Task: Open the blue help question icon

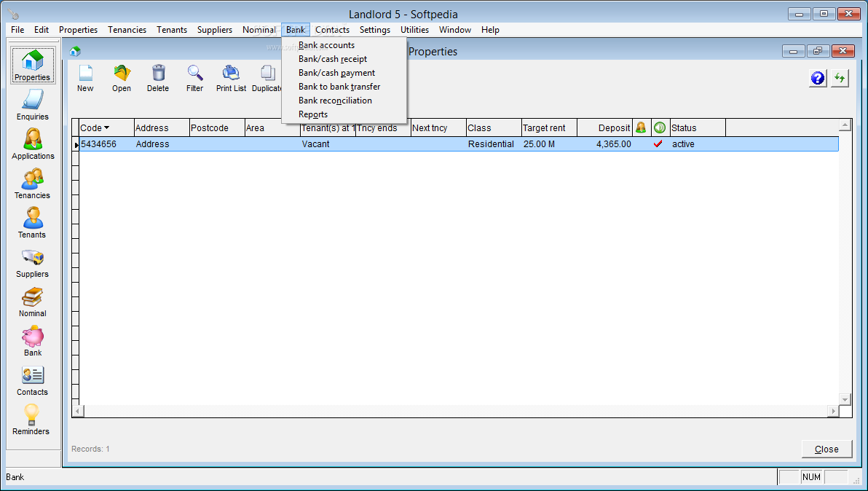Action: (818, 78)
